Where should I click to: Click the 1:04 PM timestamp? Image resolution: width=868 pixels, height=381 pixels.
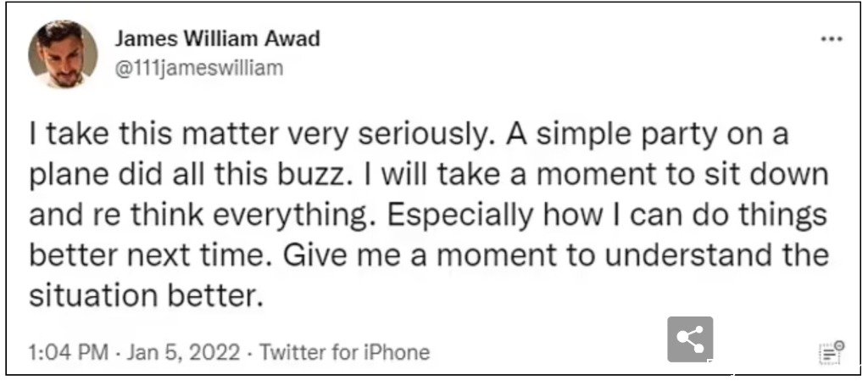[x=69, y=352]
